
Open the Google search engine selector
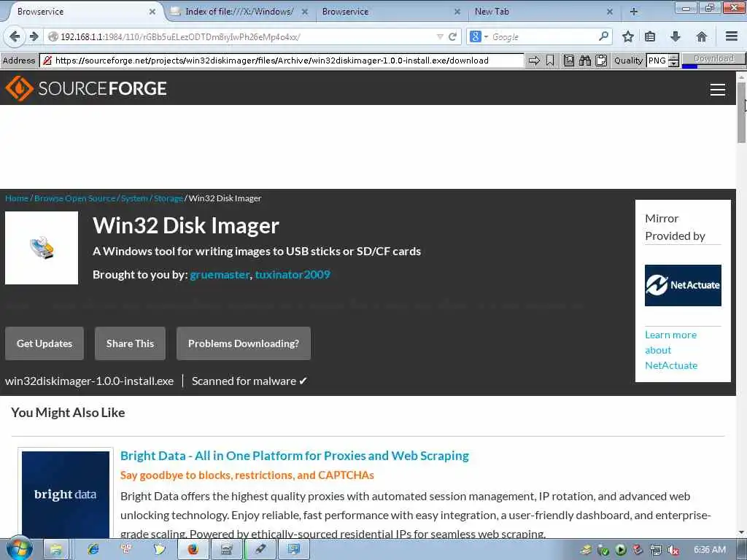479,36
